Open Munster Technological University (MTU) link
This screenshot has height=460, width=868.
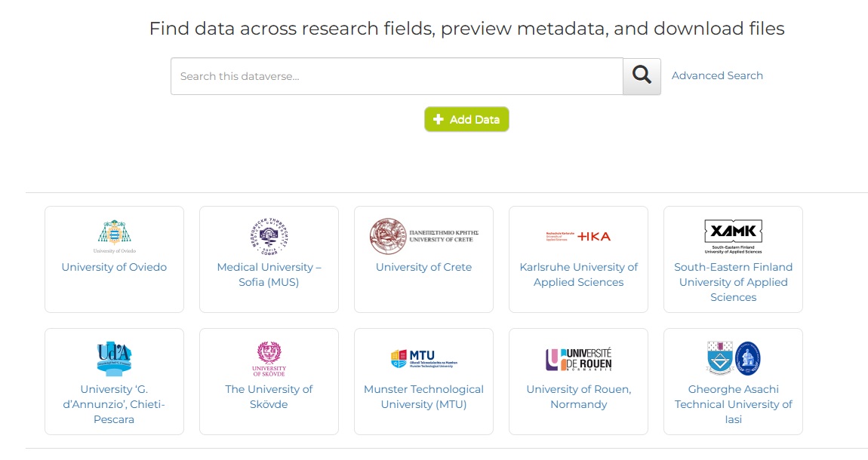[423, 397]
